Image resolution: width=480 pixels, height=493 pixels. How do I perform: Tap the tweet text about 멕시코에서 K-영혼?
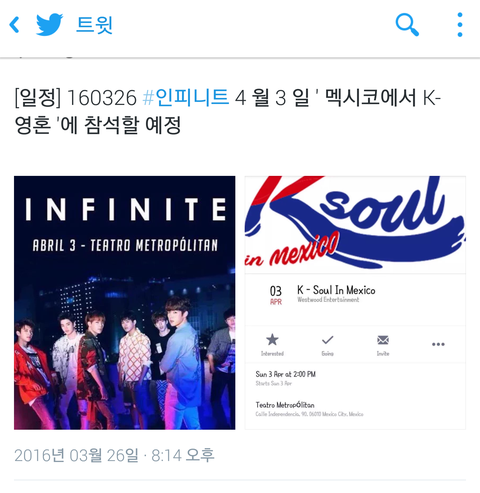tap(228, 111)
